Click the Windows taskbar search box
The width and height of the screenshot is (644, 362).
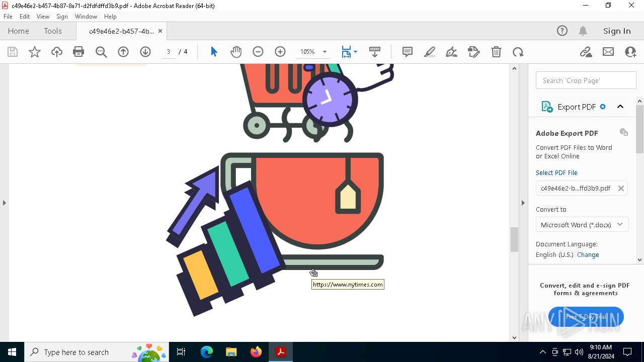coord(97,352)
